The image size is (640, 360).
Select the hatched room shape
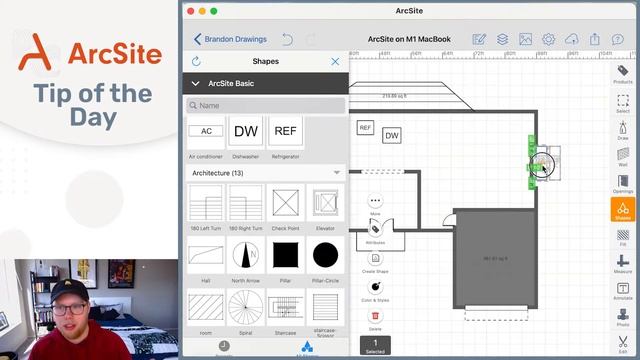206,307
